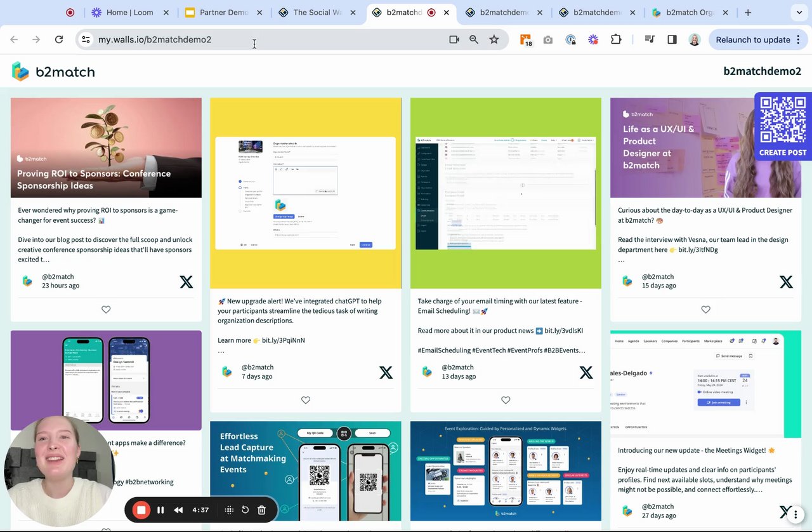Click the '27 days ago' timestamp
812x532 pixels.
(x=659, y=515)
